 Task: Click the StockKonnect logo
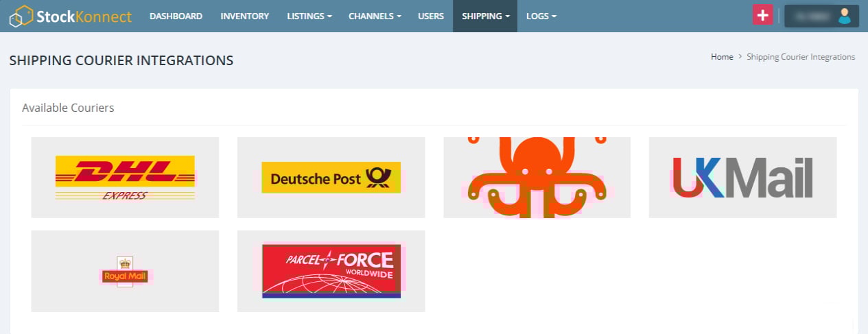[x=70, y=16]
